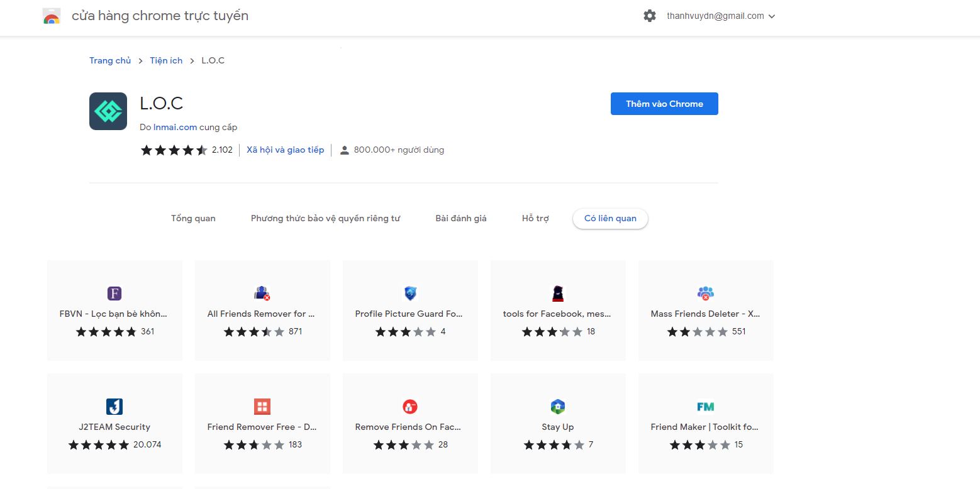Viewport: 980px width, 489px height.
Task: Click the users person icon beside 800.000+
Action: [344, 150]
